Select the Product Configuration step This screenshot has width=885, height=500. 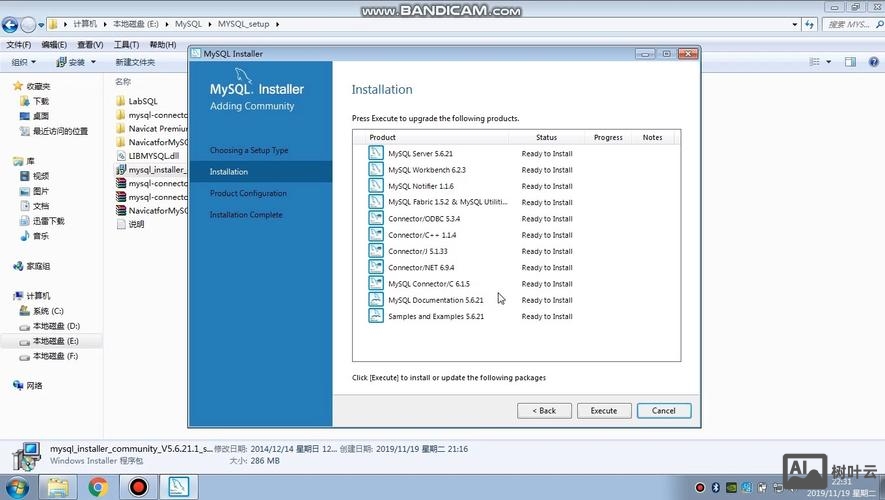(248, 193)
